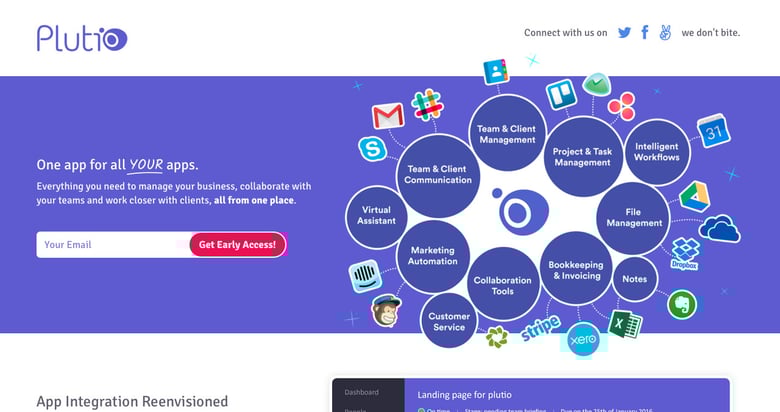Open the Twitter profile link icon

pos(625,32)
